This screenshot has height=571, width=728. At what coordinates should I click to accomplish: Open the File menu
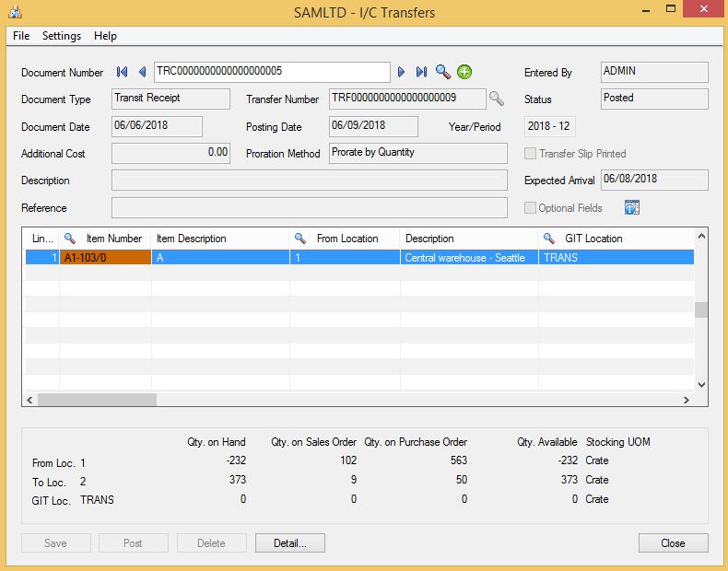tap(21, 36)
